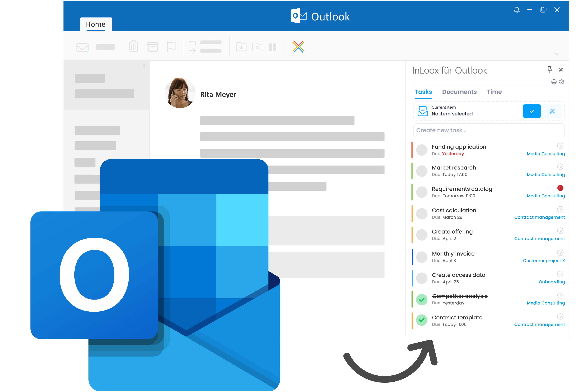Click the New Email envelope icon

coord(83,48)
